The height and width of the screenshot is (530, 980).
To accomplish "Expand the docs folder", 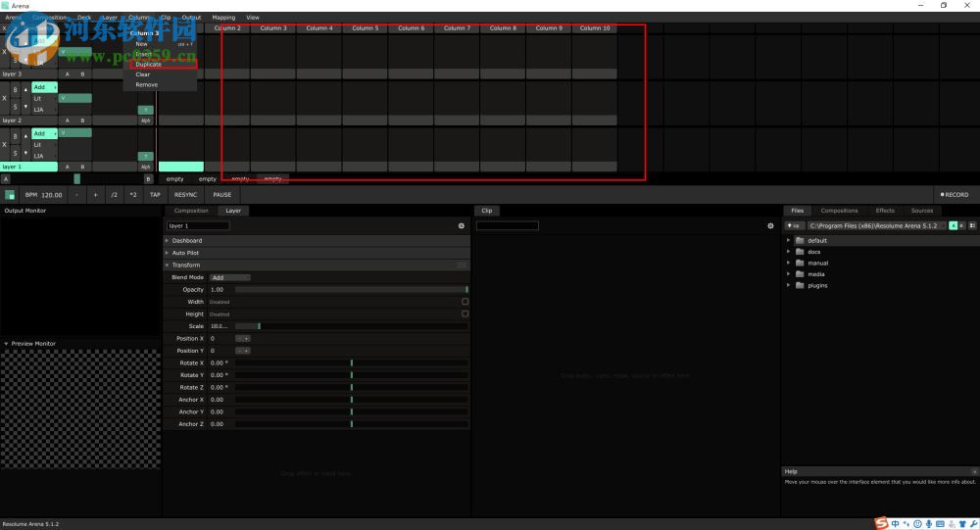I will 788,252.
